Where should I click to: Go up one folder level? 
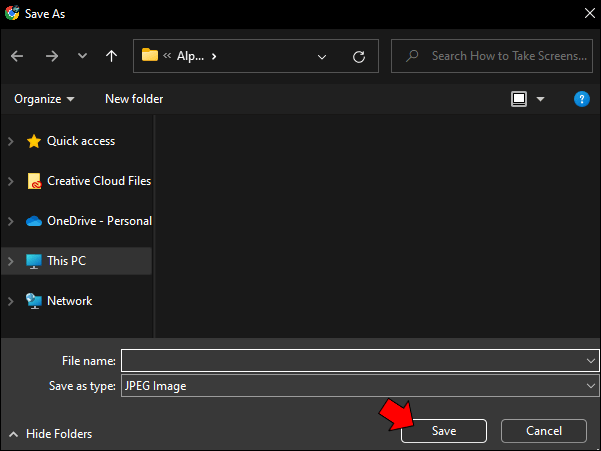click(112, 56)
